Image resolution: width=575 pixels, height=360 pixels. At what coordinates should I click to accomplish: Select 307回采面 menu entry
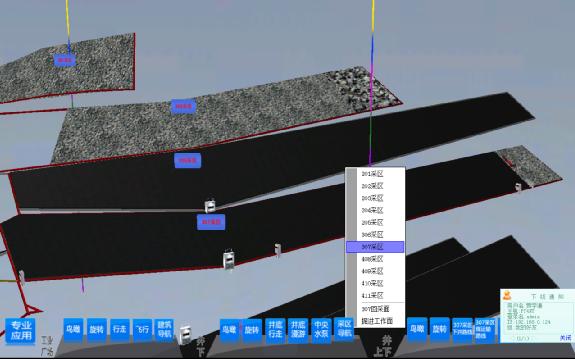(x=375, y=309)
